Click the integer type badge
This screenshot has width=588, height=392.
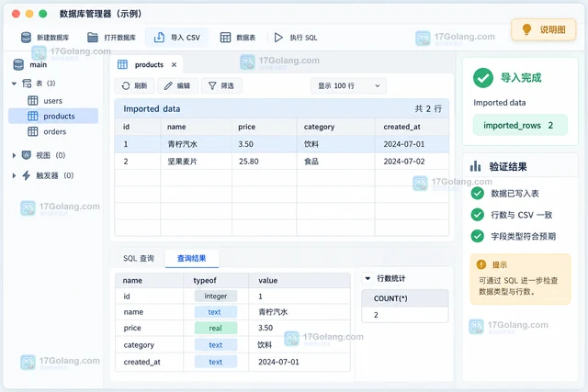click(x=216, y=296)
